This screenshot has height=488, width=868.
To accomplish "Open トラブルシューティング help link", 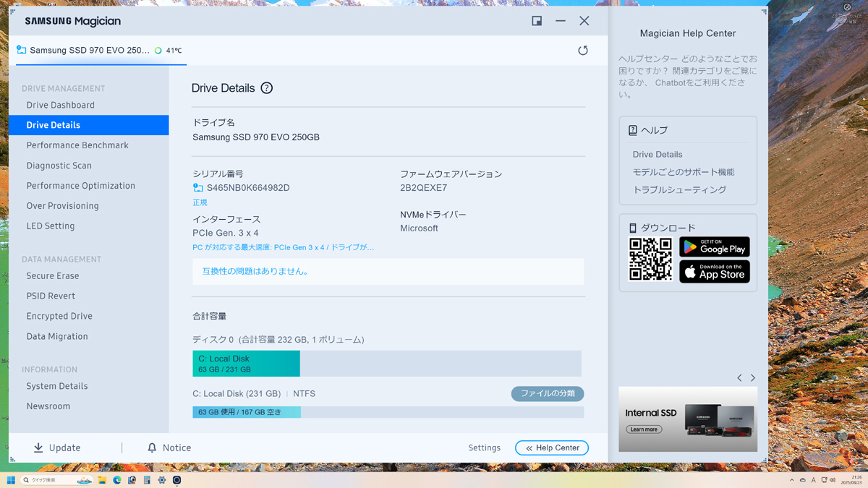I will coord(679,189).
